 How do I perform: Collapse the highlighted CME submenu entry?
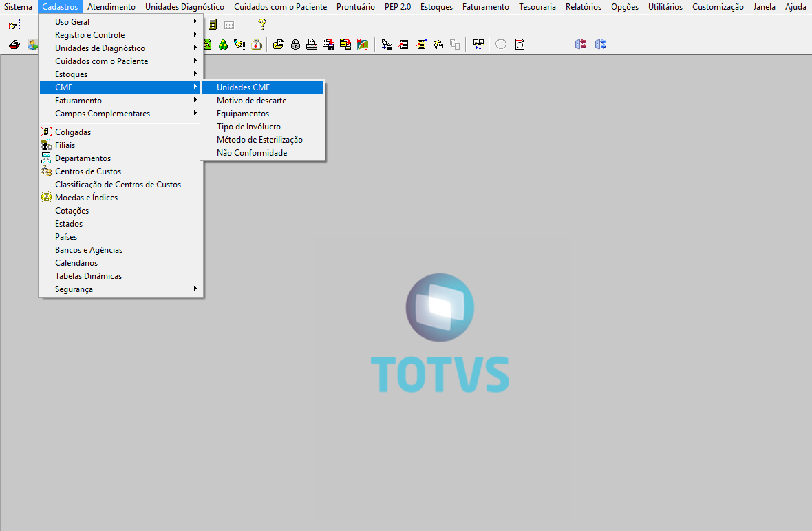point(120,87)
